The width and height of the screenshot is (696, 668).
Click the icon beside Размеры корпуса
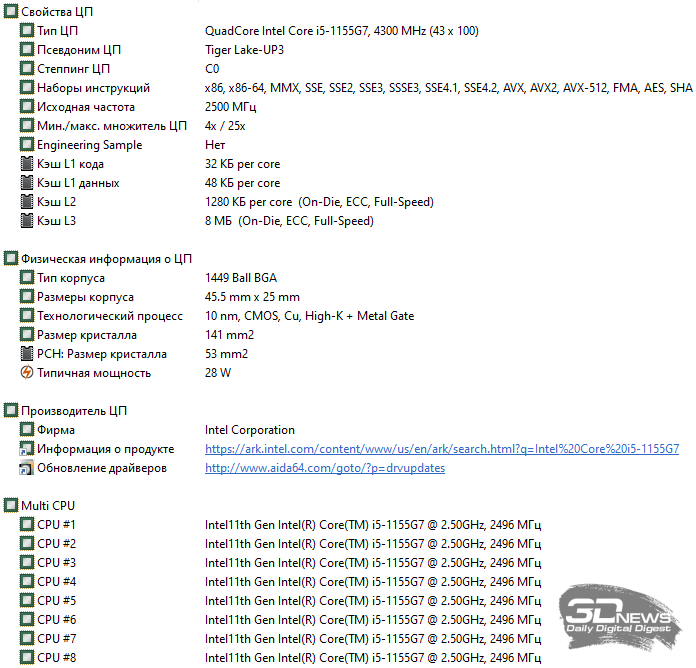tap(27, 297)
